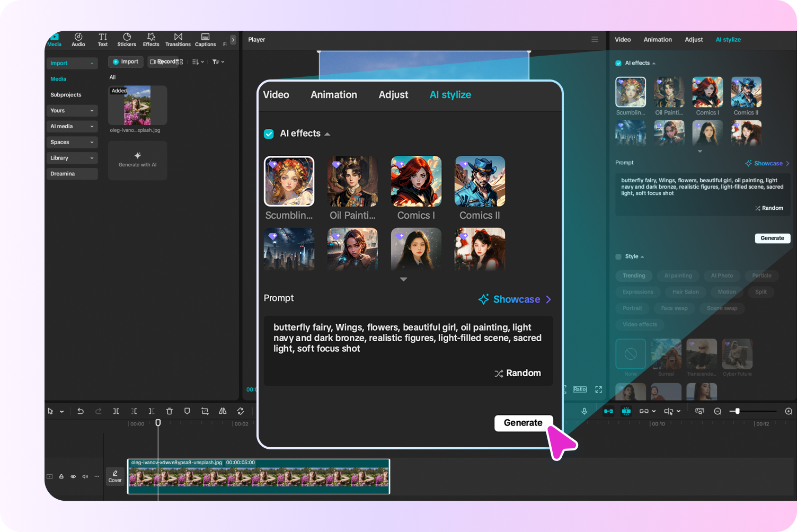Redo the last undone action
797x532 pixels.
(x=99, y=411)
